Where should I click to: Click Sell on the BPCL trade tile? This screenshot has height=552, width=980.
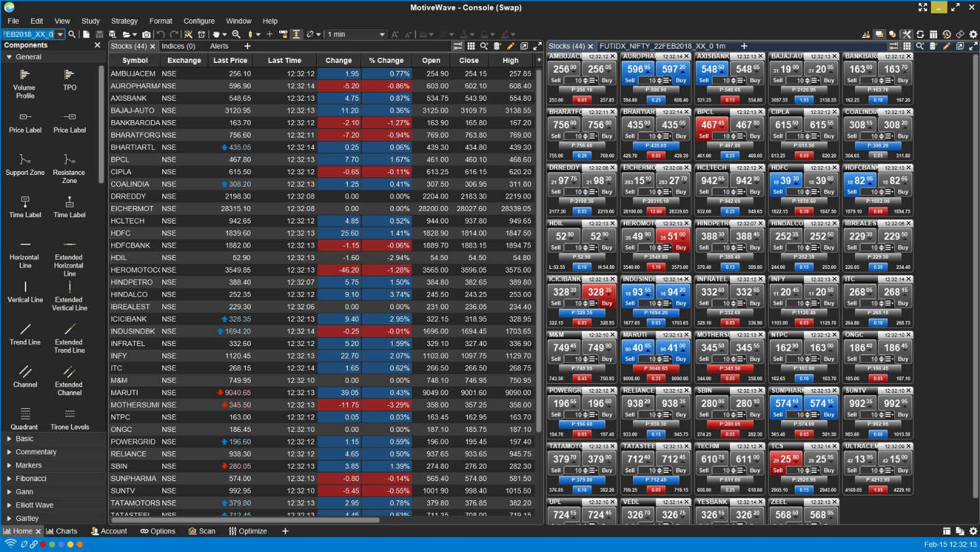click(704, 136)
